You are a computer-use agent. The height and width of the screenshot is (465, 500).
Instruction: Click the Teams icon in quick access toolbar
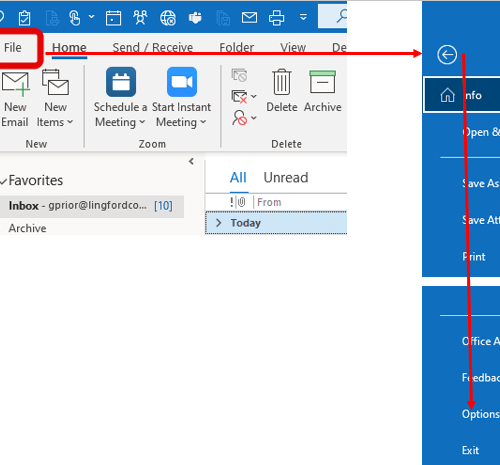pyautogui.click(x=195, y=17)
